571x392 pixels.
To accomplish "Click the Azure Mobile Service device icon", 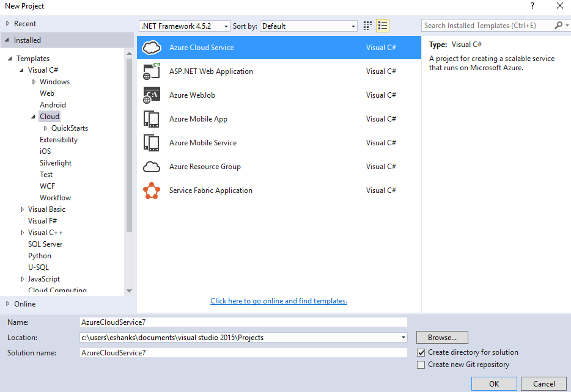I will [152, 143].
